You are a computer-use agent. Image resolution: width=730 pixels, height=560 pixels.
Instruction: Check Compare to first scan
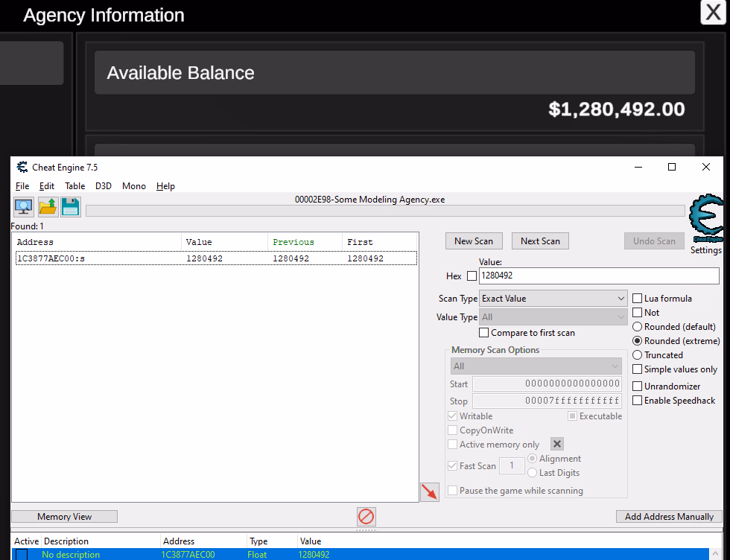coord(483,333)
